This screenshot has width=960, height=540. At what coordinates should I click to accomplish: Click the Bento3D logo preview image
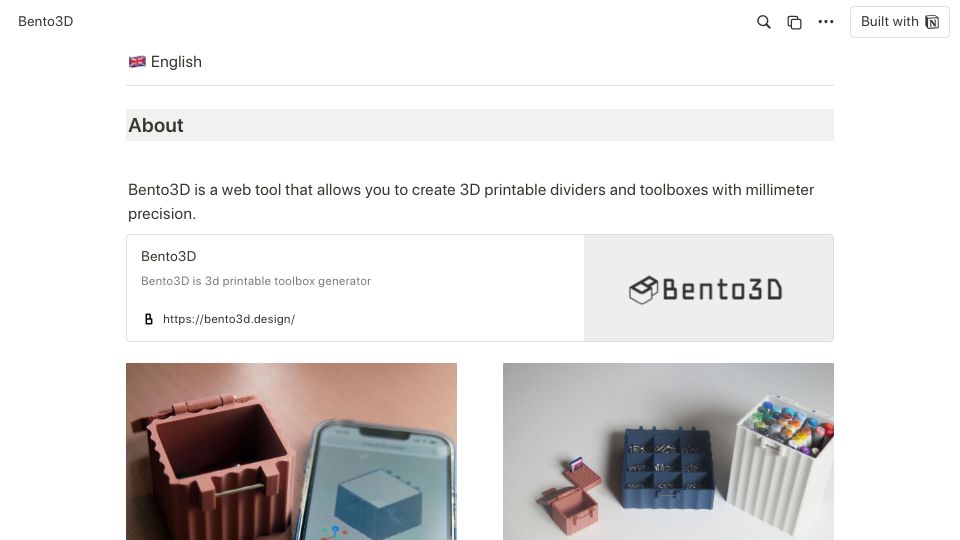click(708, 288)
